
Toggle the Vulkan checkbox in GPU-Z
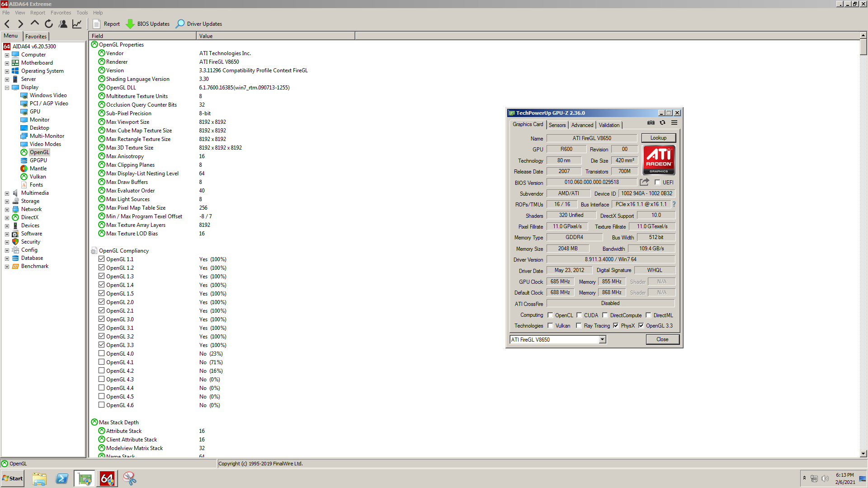[x=550, y=326]
